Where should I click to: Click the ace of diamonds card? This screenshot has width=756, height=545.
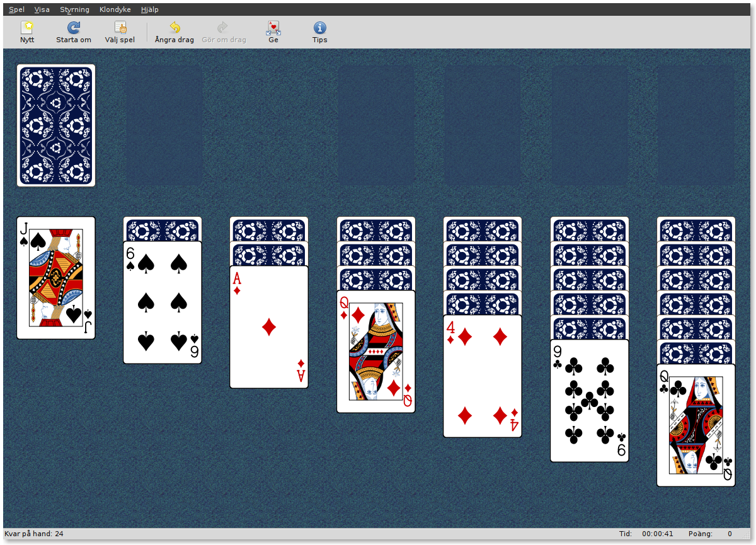(x=269, y=327)
